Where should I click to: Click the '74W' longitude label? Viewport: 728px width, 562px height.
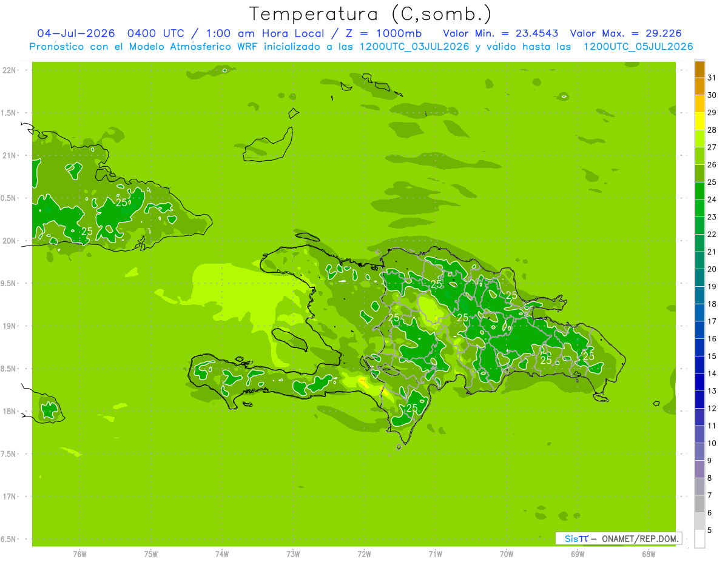222,554
